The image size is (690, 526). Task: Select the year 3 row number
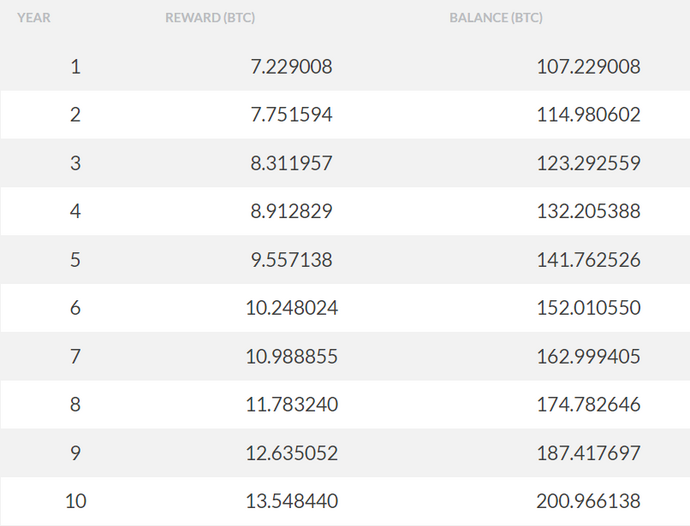pos(76,163)
